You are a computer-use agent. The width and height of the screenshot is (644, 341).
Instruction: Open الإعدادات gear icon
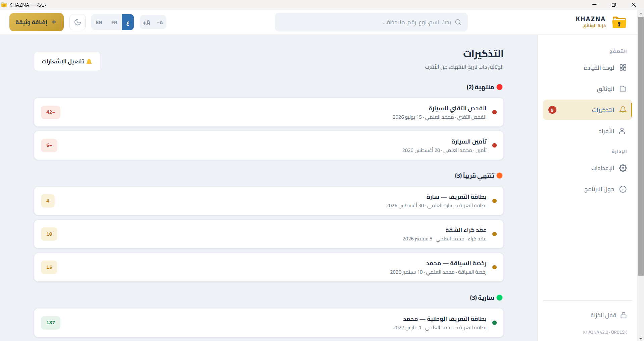[x=623, y=168]
